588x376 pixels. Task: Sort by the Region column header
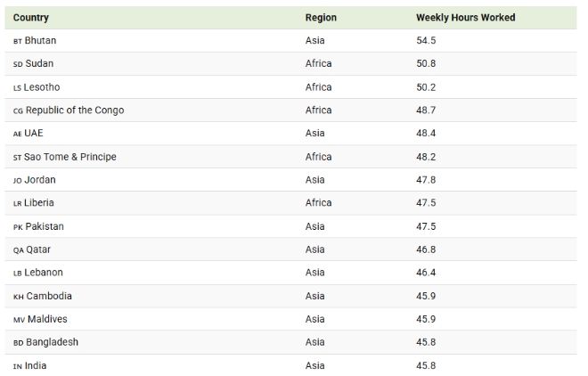point(321,18)
